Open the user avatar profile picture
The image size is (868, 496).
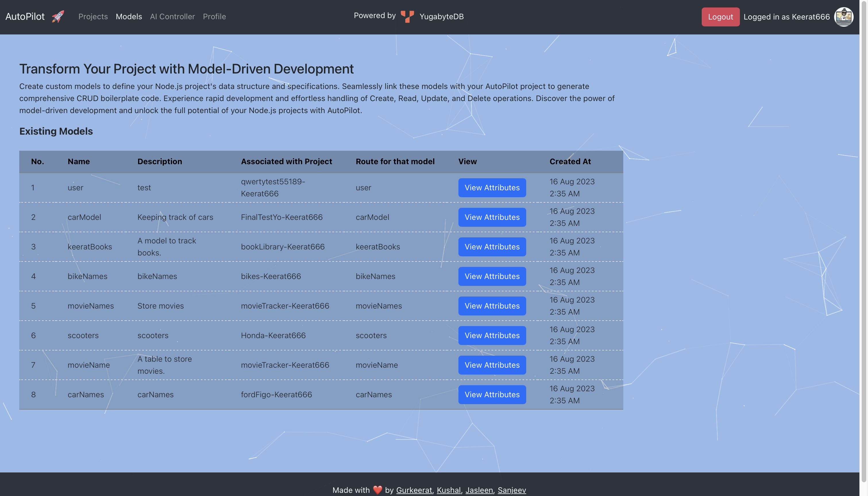coord(844,17)
